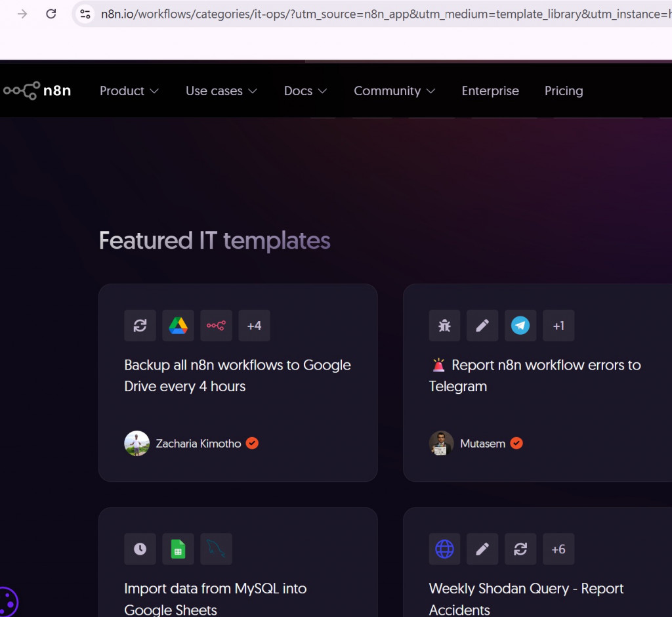
Task: Click Mutasem's avatar photo
Action: [x=441, y=443]
